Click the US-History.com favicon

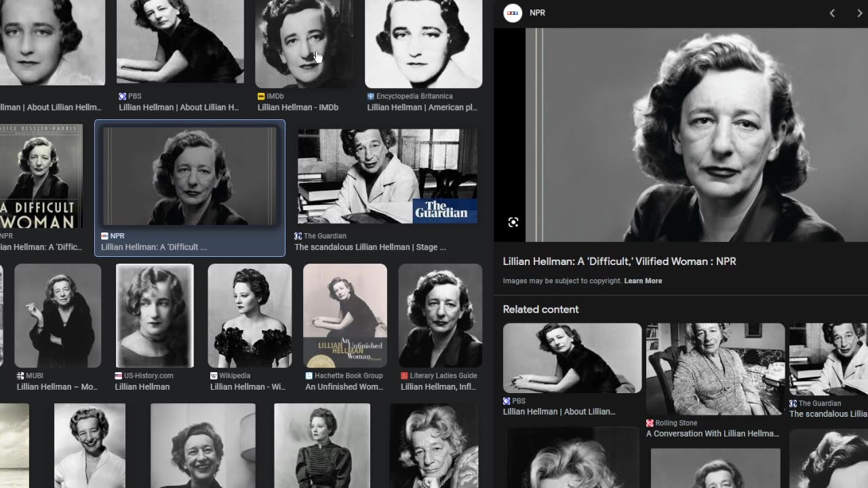point(119,375)
